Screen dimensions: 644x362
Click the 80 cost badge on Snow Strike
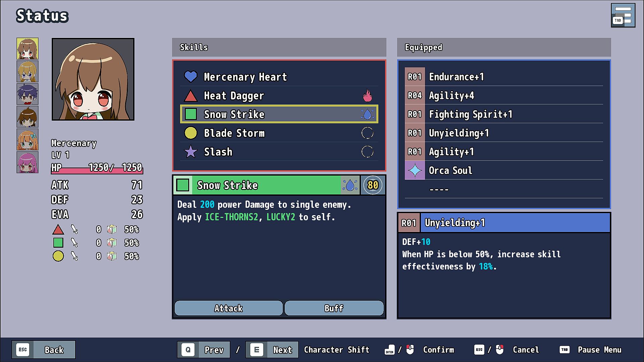(x=373, y=185)
